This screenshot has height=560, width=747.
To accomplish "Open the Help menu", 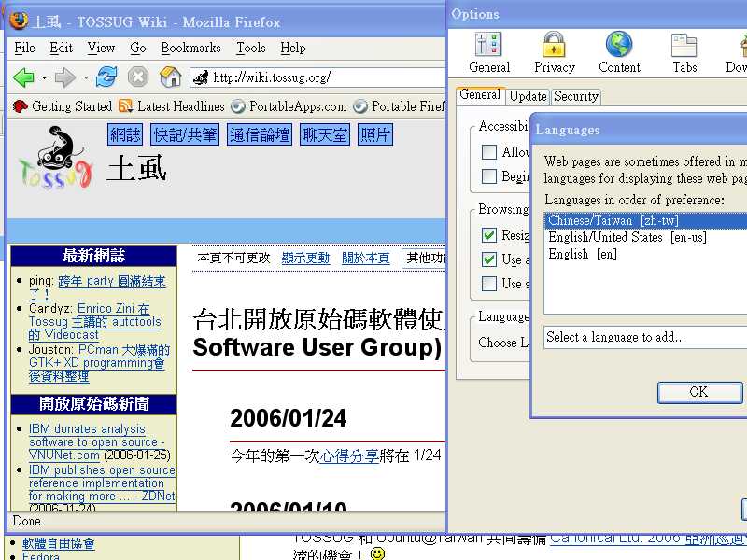I will (x=292, y=48).
